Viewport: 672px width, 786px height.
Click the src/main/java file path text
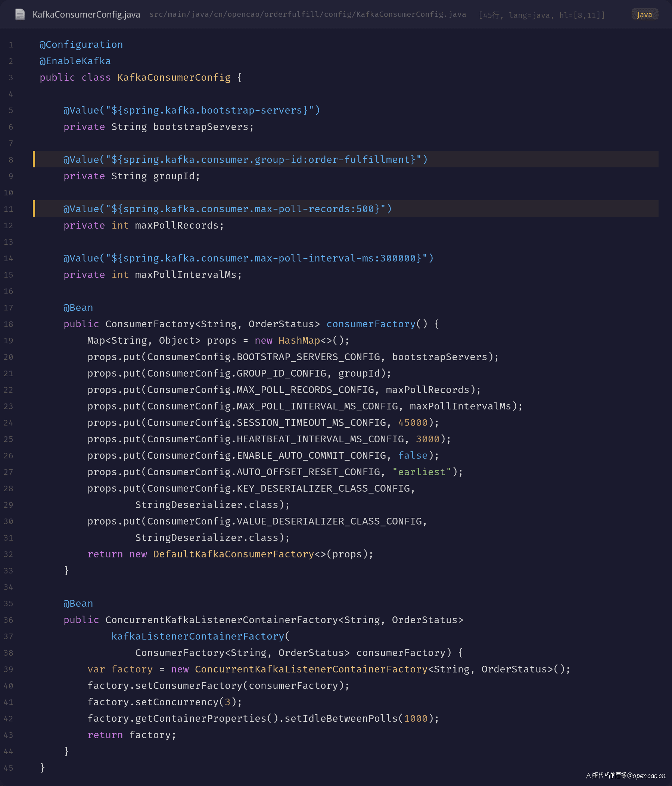(307, 15)
